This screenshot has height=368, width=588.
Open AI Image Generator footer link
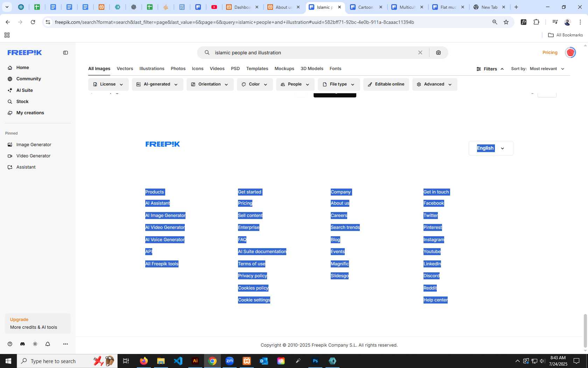pyautogui.click(x=165, y=215)
